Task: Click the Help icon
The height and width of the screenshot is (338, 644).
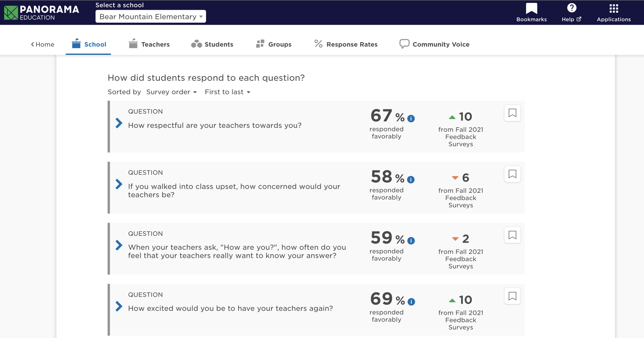Action: [x=571, y=8]
